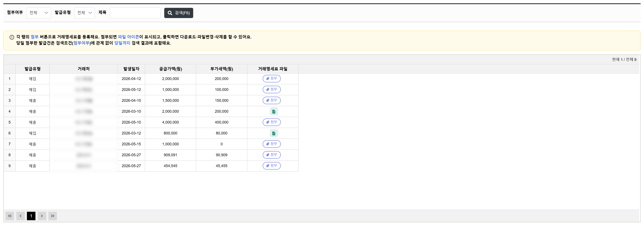Image resolution: width=644 pixels, height=225 pixels.
Task: Select page 1 in pagination
Action: pyautogui.click(x=31, y=216)
